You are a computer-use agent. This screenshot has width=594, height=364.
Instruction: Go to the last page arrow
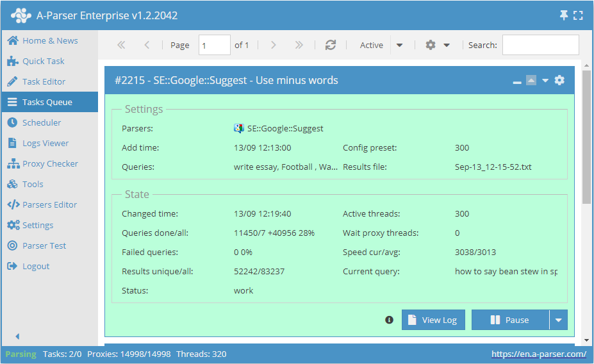pos(299,45)
